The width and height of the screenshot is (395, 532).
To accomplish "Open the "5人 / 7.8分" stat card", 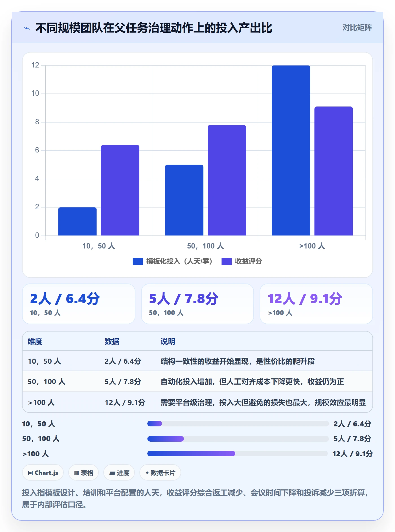I will pyautogui.click(x=197, y=304).
